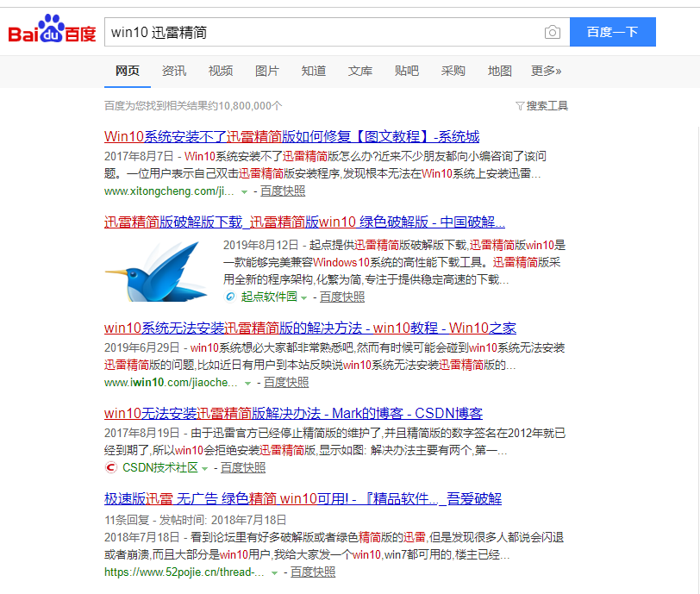Click text 11条回复 - 发帖时间
700x594 pixels.
(x=155, y=521)
